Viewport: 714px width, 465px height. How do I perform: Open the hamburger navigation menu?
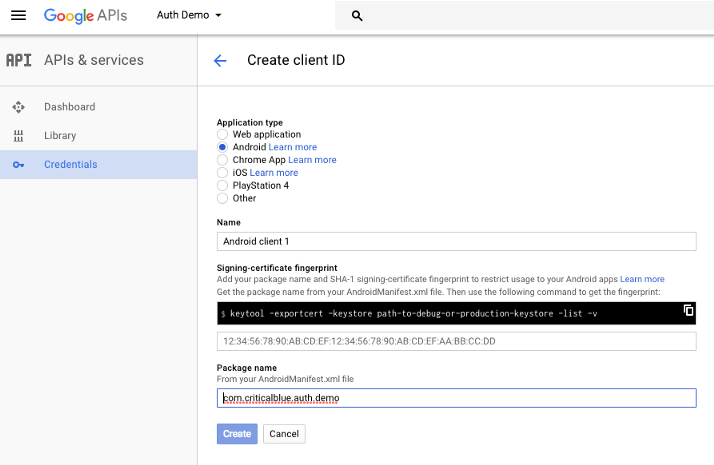tap(18, 15)
